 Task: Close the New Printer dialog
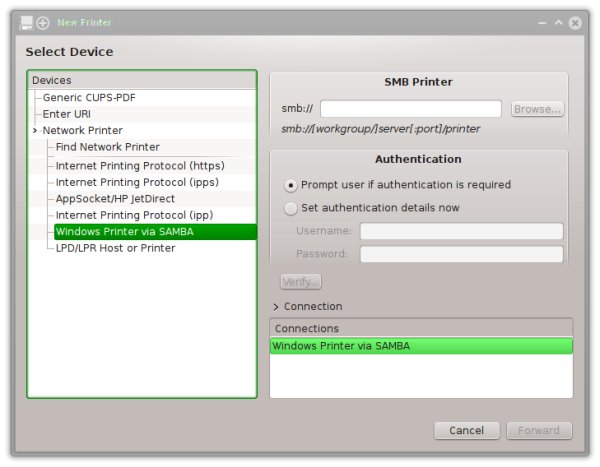pos(575,23)
